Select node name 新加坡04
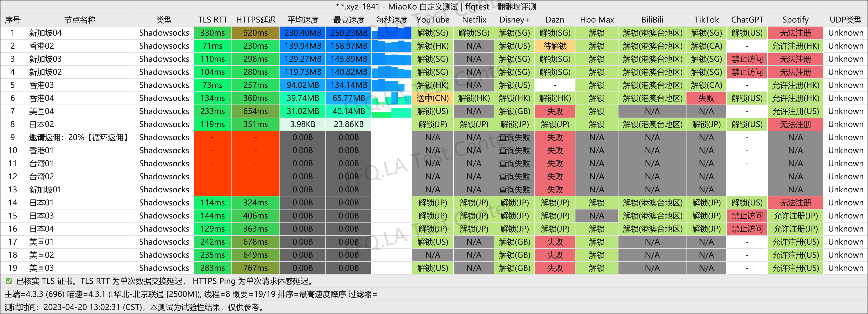Image resolution: width=868 pixels, height=314 pixels. click(45, 33)
